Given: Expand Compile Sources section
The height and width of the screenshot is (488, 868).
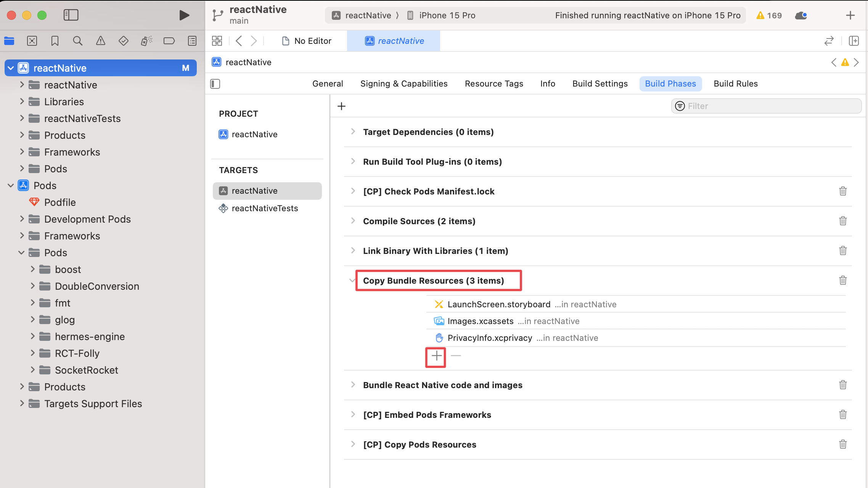Looking at the screenshot, I should click(353, 221).
